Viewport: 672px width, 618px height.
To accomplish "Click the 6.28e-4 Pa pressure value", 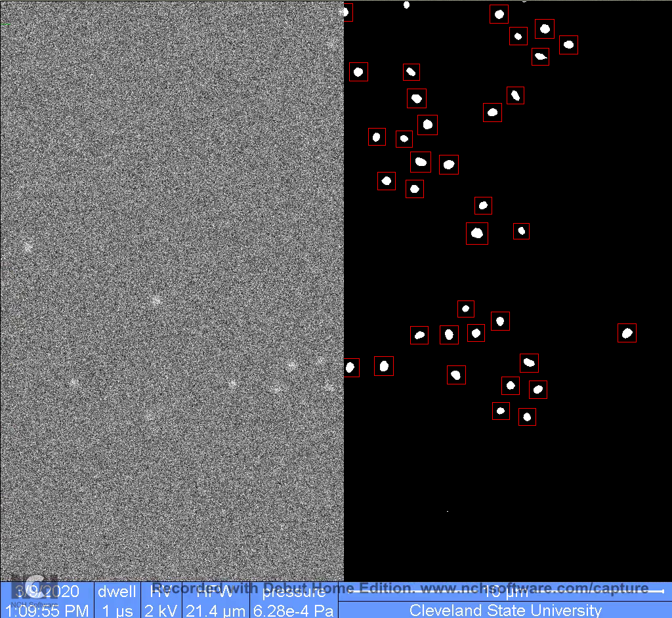I will tap(293, 610).
